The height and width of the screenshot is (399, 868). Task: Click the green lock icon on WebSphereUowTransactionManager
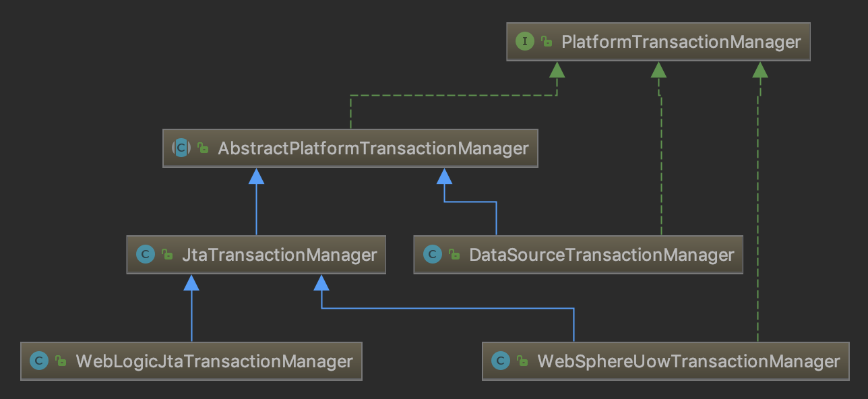tap(522, 361)
